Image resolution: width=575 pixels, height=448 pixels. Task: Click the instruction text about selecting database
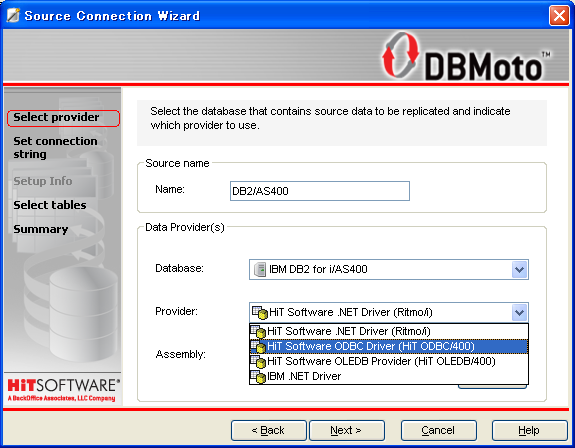[x=330, y=118]
